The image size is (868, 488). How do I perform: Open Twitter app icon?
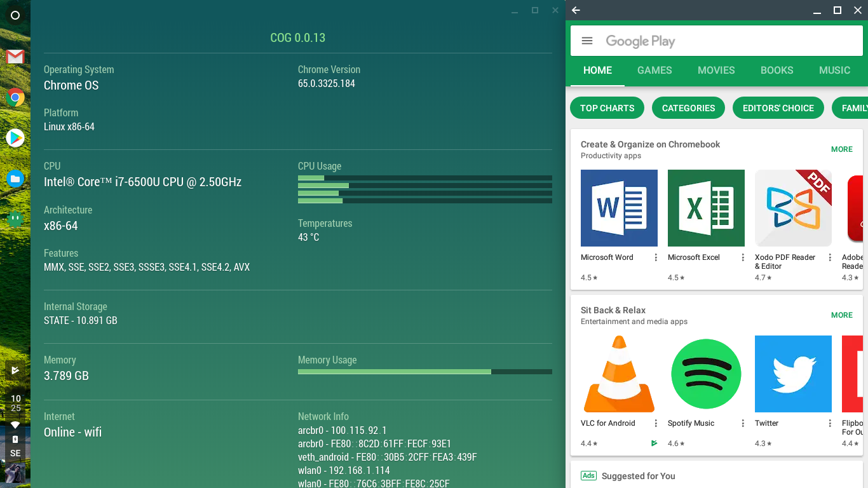pyautogui.click(x=793, y=374)
